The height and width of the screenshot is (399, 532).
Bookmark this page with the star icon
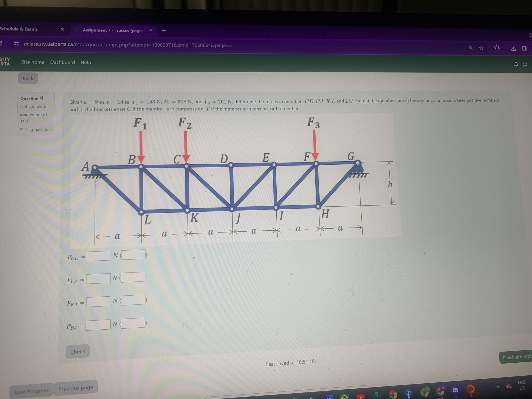(x=481, y=48)
